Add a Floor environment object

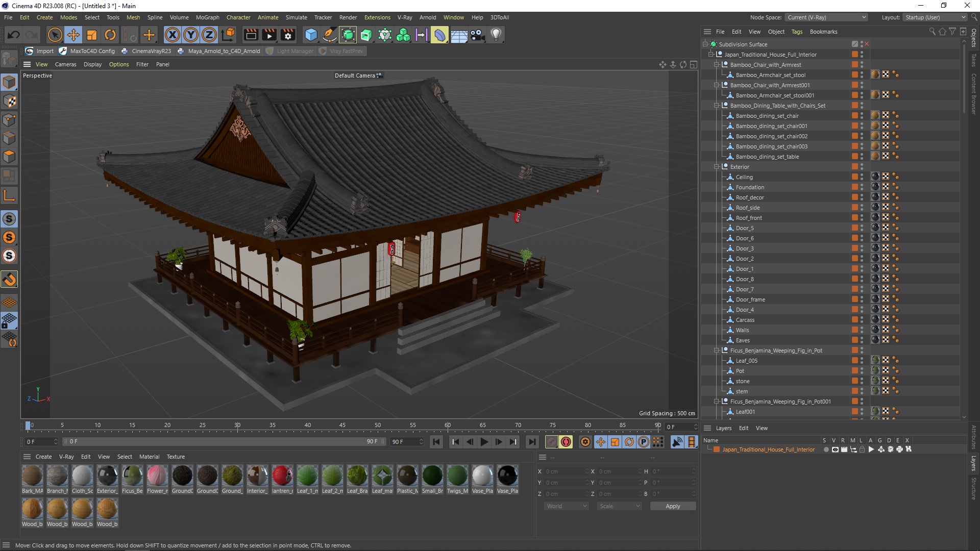[459, 35]
